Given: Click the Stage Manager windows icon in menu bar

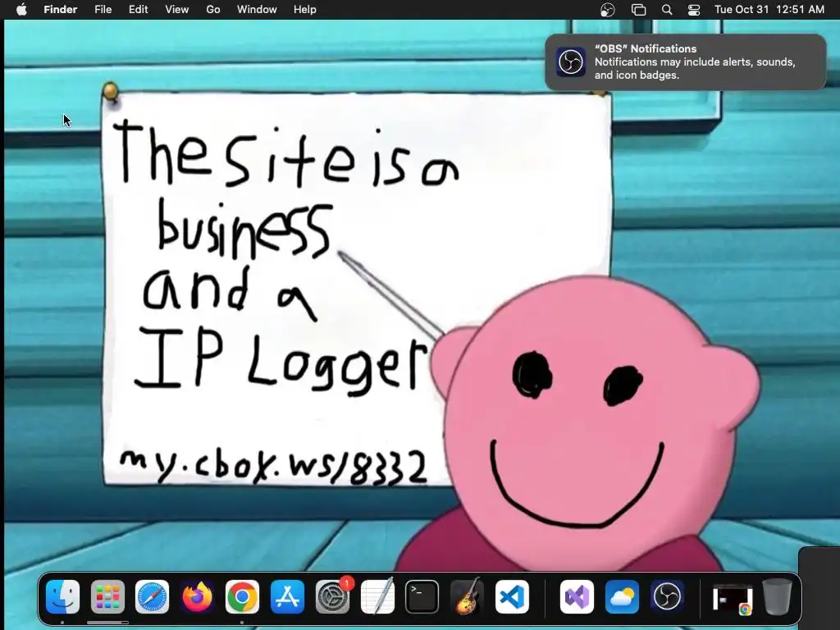Looking at the screenshot, I should coord(638,10).
